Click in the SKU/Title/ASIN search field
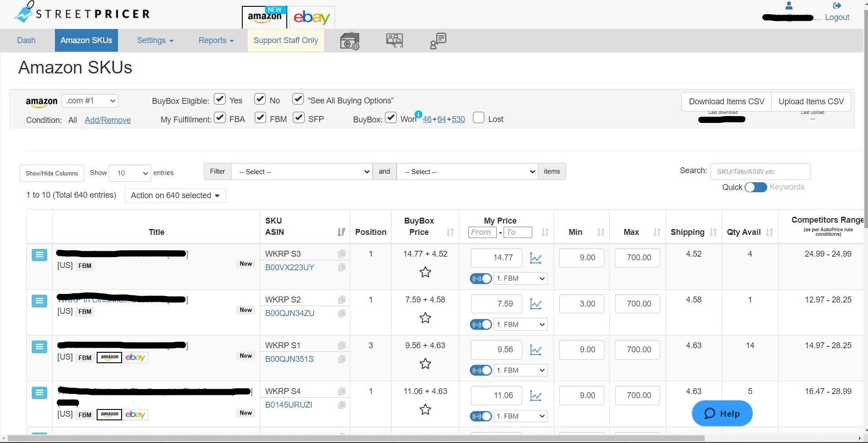This screenshot has height=443, width=868. (760, 171)
